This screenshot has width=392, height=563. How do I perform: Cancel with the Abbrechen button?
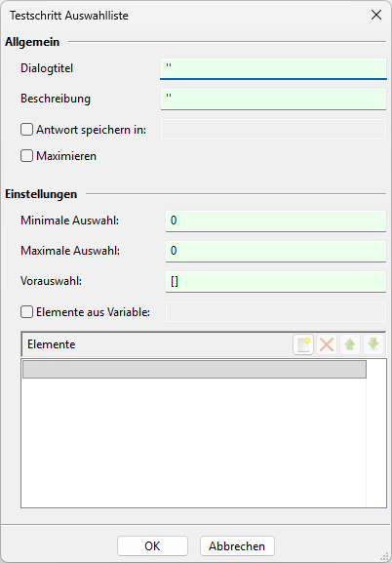(x=237, y=546)
